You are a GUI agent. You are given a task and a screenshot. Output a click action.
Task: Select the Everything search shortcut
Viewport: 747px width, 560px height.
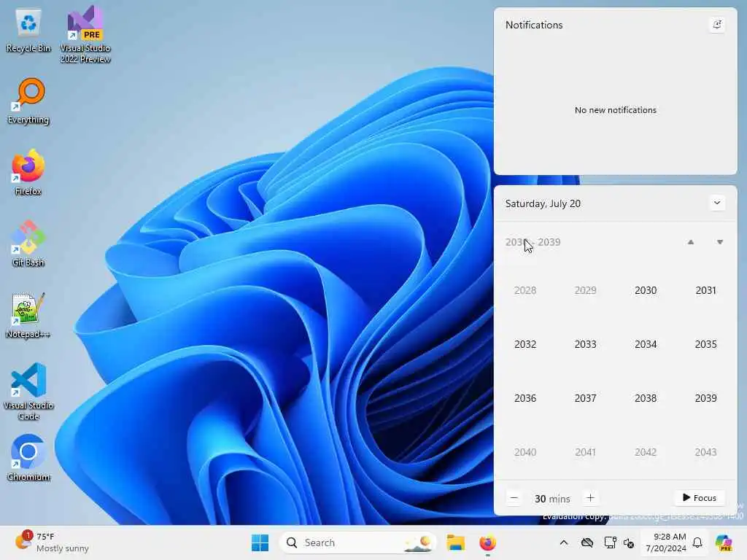pyautogui.click(x=28, y=101)
